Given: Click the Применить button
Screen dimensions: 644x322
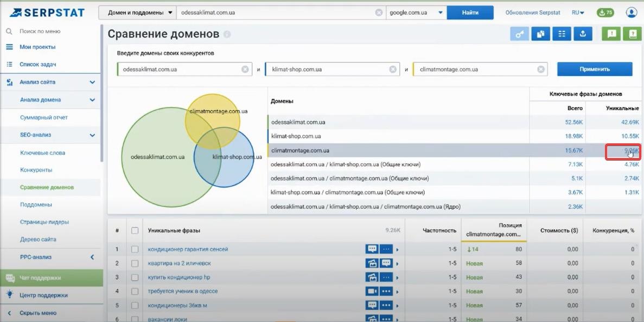Looking at the screenshot, I should tap(594, 69).
